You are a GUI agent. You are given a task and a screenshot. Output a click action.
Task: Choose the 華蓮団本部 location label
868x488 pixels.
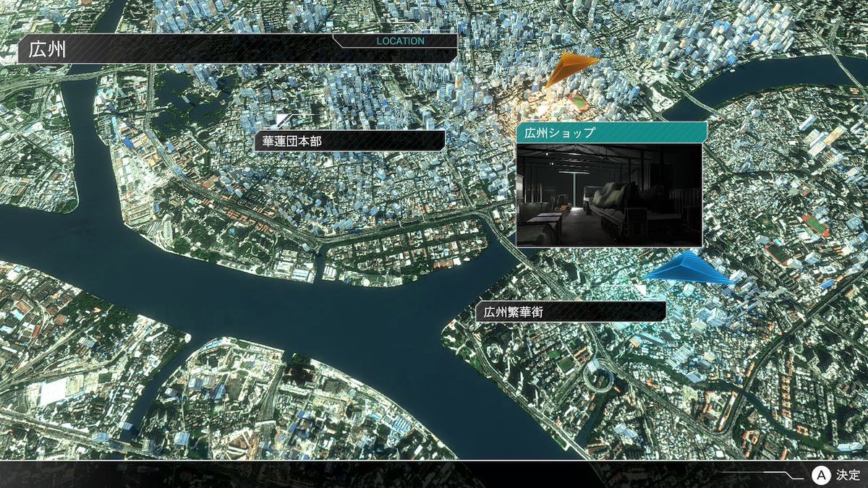point(349,140)
